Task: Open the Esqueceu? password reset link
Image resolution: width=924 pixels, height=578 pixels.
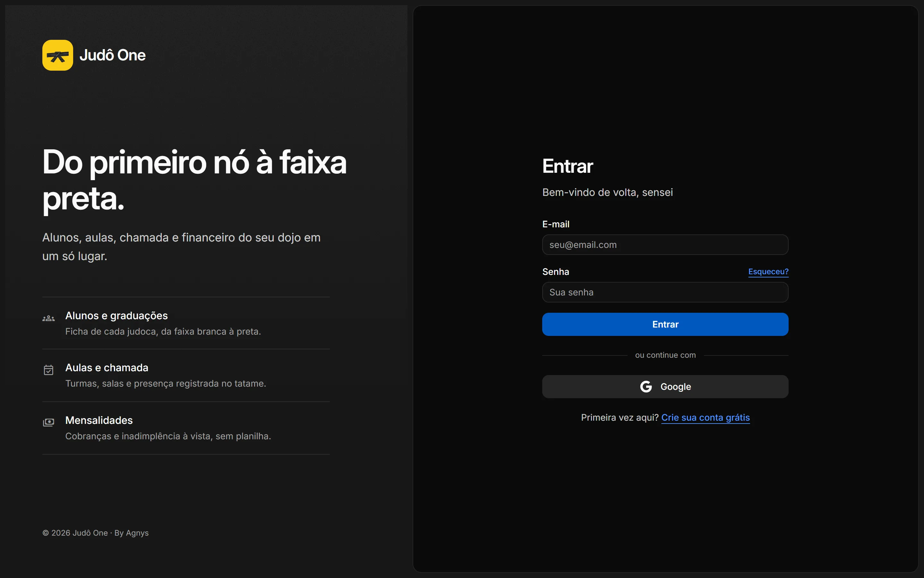Action: (x=768, y=271)
